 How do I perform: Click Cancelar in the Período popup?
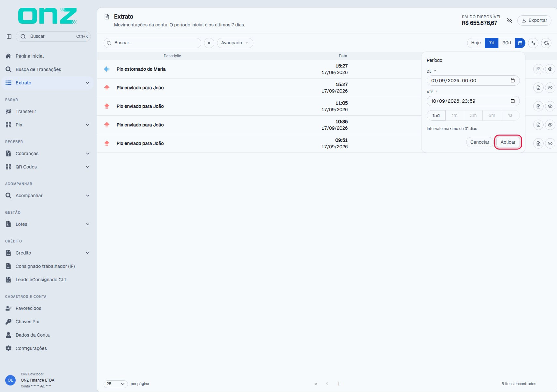click(479, 142)
